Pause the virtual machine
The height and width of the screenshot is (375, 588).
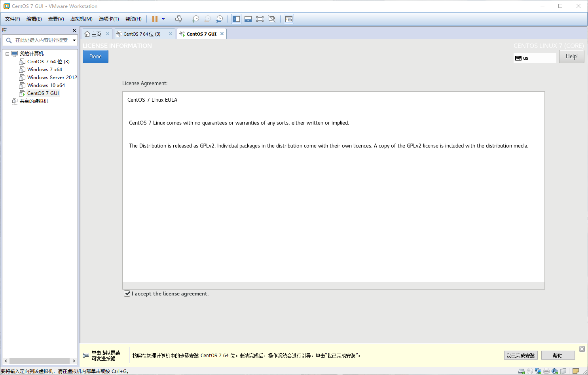pyautogui.click(x=155, y=19)
